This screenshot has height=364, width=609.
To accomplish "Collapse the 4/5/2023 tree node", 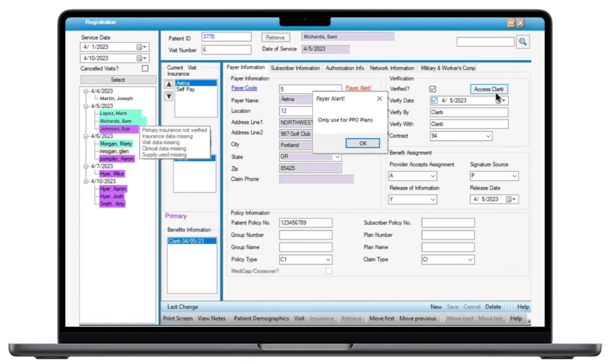I will tap(86, 106).
